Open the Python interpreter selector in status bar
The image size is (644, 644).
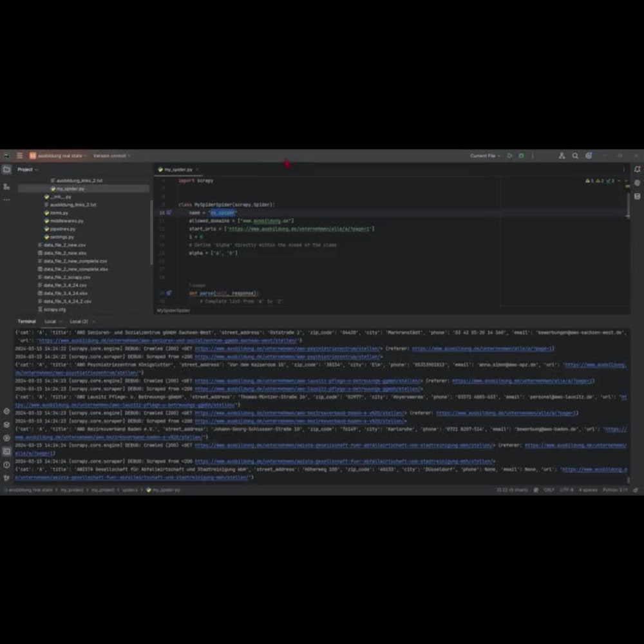(615, 490)
